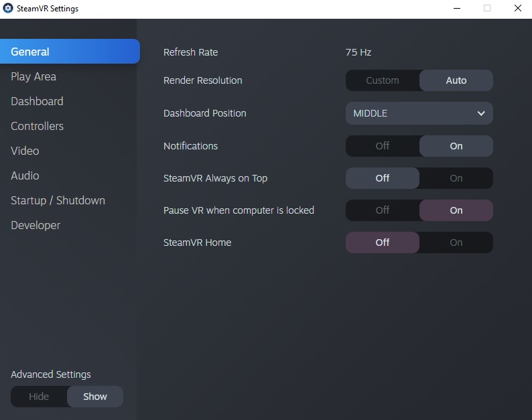Set Render Resolution to Auto
The width and height of the screenshot is (532, 420).
pyautogui.click(x=456, y=80)
